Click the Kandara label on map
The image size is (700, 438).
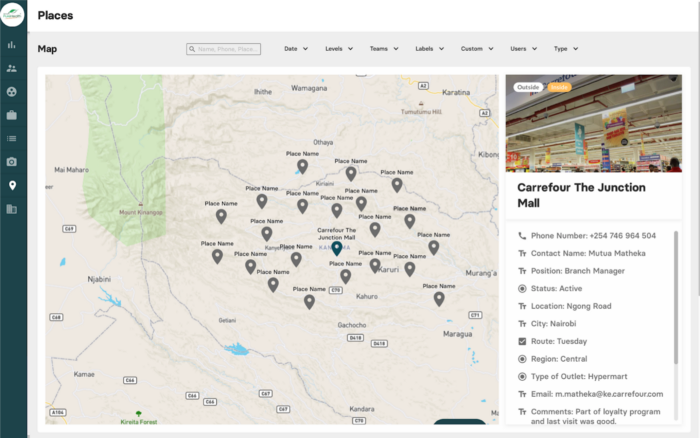(362, 409)
